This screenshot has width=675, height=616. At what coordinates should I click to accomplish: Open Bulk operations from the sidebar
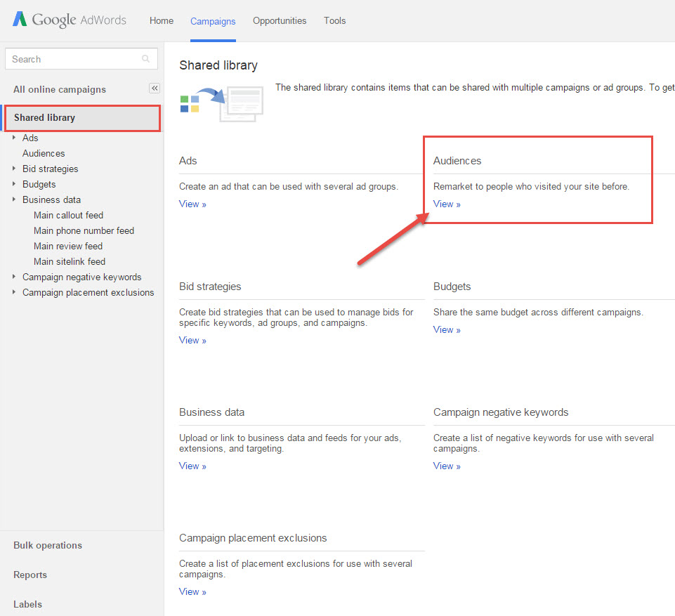click(x=47, y=545)
